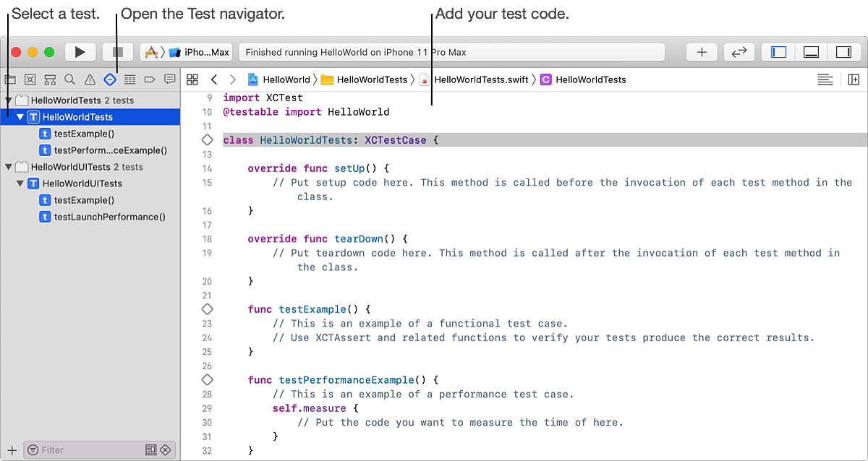Click tearDown in override func line

[359, 238]
